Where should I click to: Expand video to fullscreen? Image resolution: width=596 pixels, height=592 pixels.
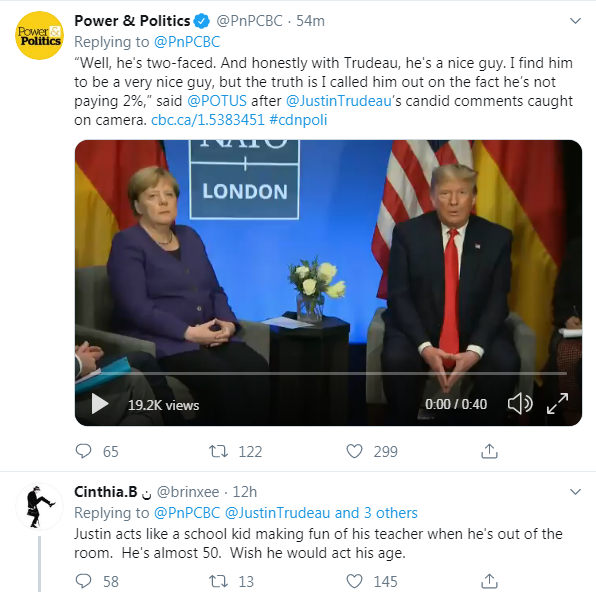coord(558,404)
